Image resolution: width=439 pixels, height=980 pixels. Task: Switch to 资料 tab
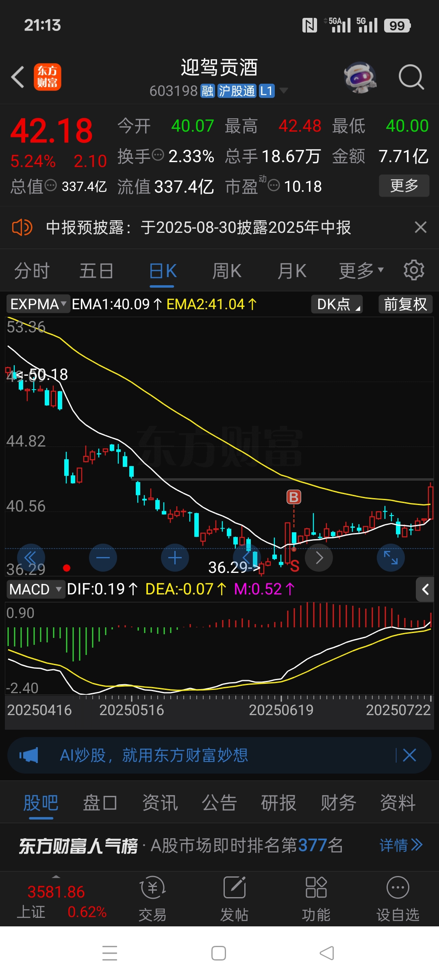398,803
